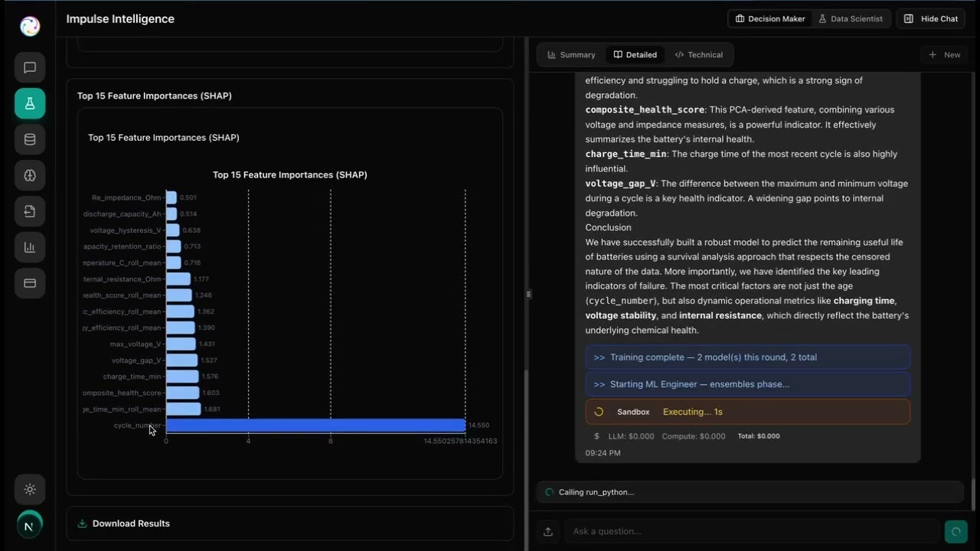Open the billing card icon in sidebar
This screenshot has height=551, width=980.
pos(30,283)
